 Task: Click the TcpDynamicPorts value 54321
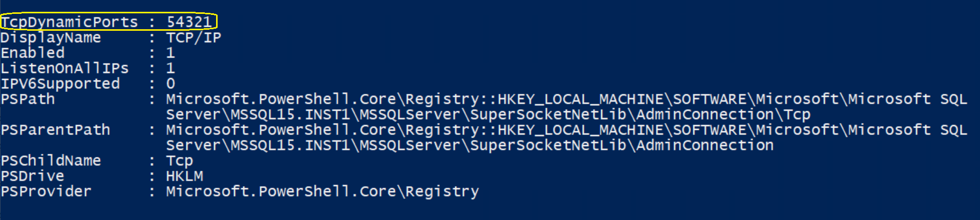[189, 22]
